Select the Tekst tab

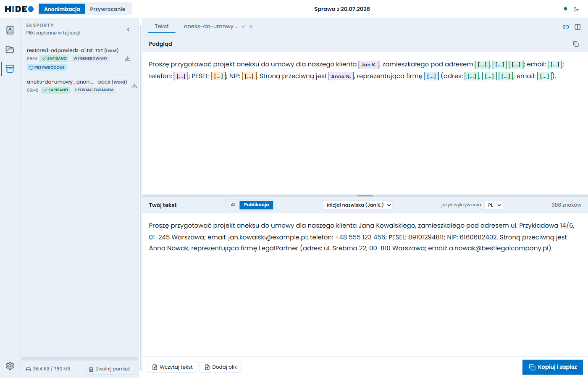click(162, 26)
